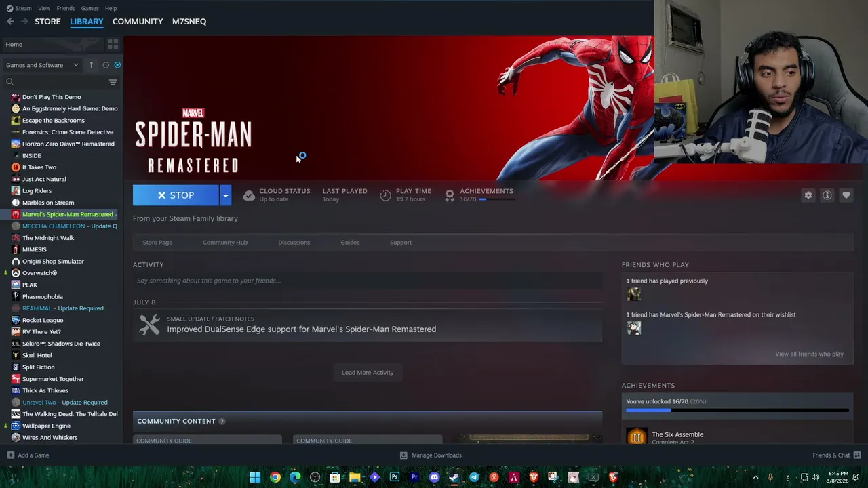This screenshot has height=488, width=868.
Task: Click the Achievements gear icon in header
Action: coord(450,195)
